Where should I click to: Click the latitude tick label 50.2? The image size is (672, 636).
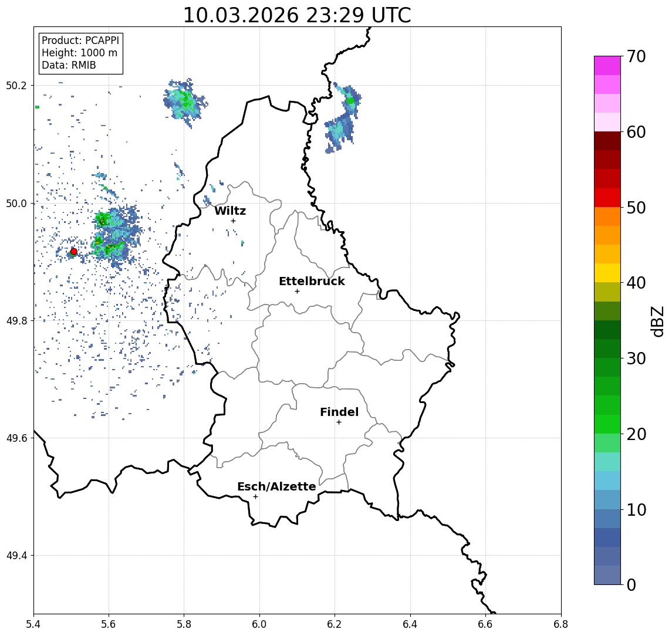tap(16, 85)
